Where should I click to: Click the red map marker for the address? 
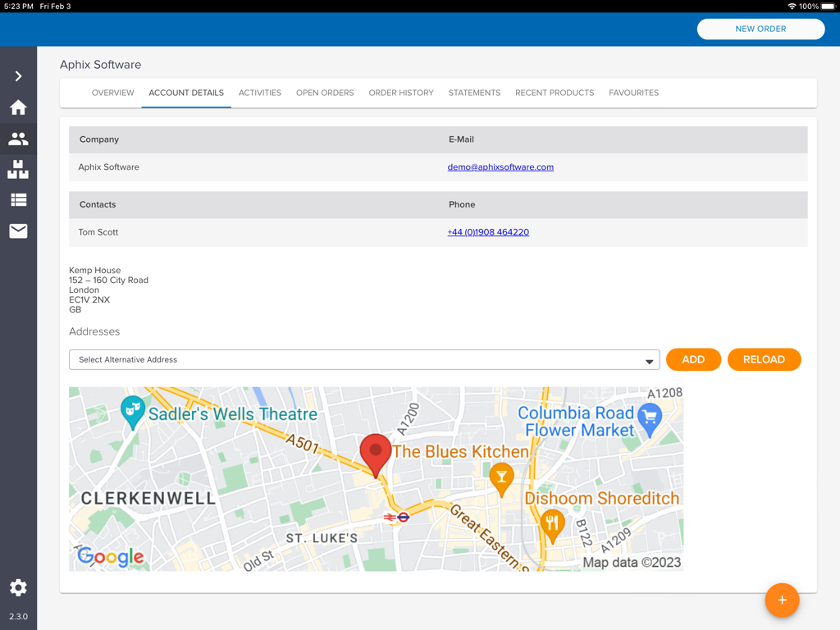point(375,451)
